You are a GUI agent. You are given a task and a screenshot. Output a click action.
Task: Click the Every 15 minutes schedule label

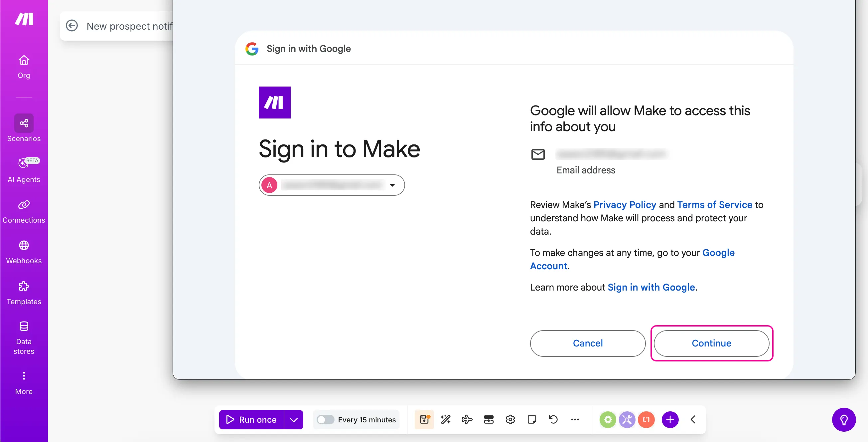tap(366, 419)
